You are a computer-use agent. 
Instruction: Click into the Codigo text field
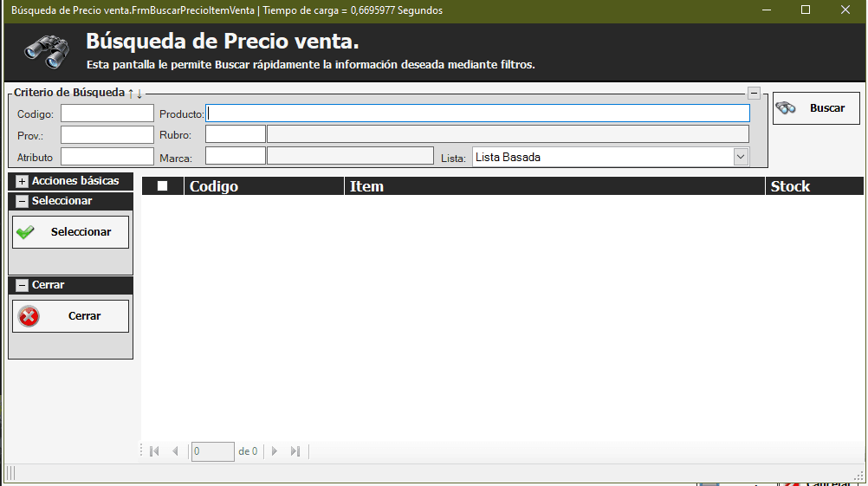pyautogui.click(x=107, y=113)
